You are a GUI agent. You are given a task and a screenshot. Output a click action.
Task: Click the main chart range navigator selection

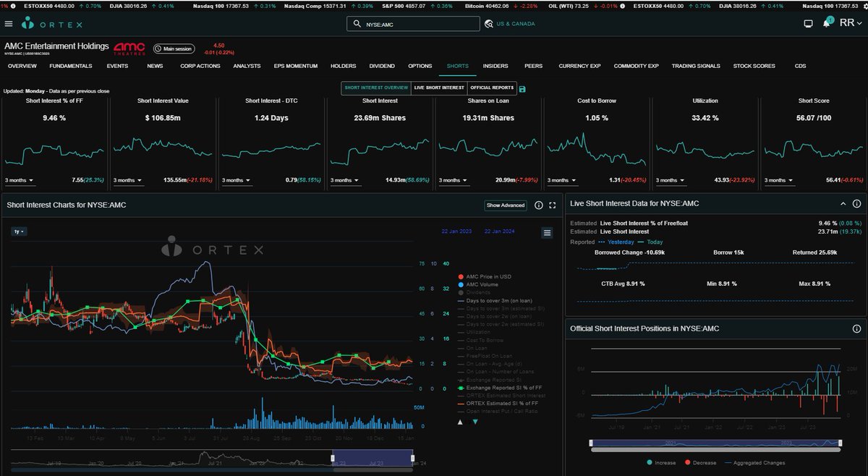(x=373, y=457)
